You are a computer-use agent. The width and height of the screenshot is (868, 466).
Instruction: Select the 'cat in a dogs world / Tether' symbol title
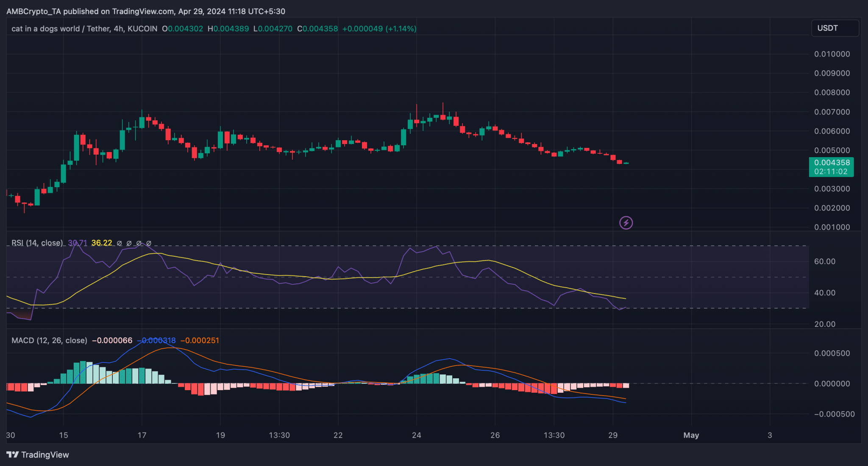pyautogui.click(x=61, y=29)
